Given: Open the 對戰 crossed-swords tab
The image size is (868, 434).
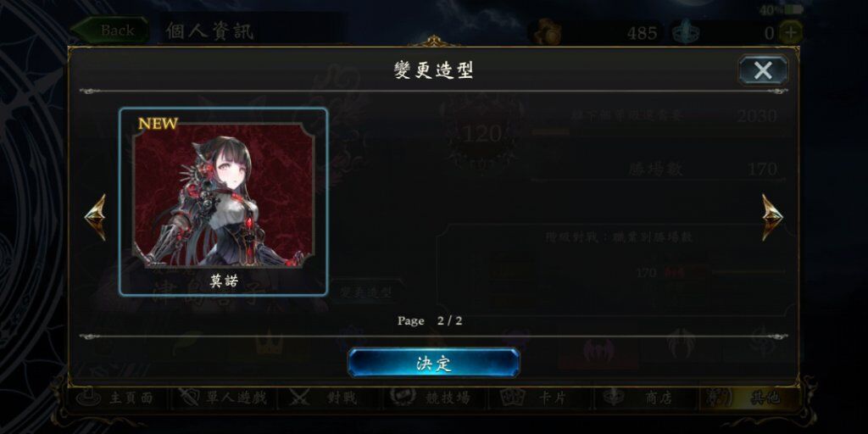Looking at the screenshot, I should [x=330, y=398].
